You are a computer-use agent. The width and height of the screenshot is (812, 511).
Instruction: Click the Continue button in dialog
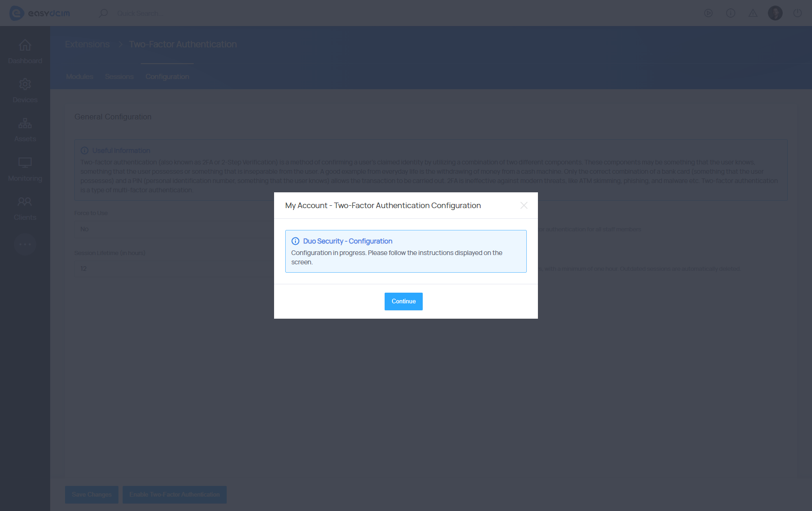403,301
